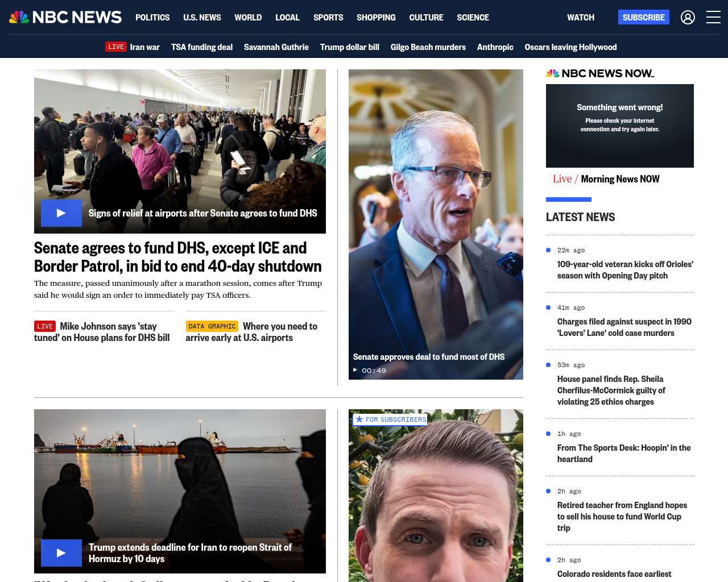Click the DATA GRAPHIC badge
Image resolution: width=728 pixels, height=582 pixels.
coord(212,326)
